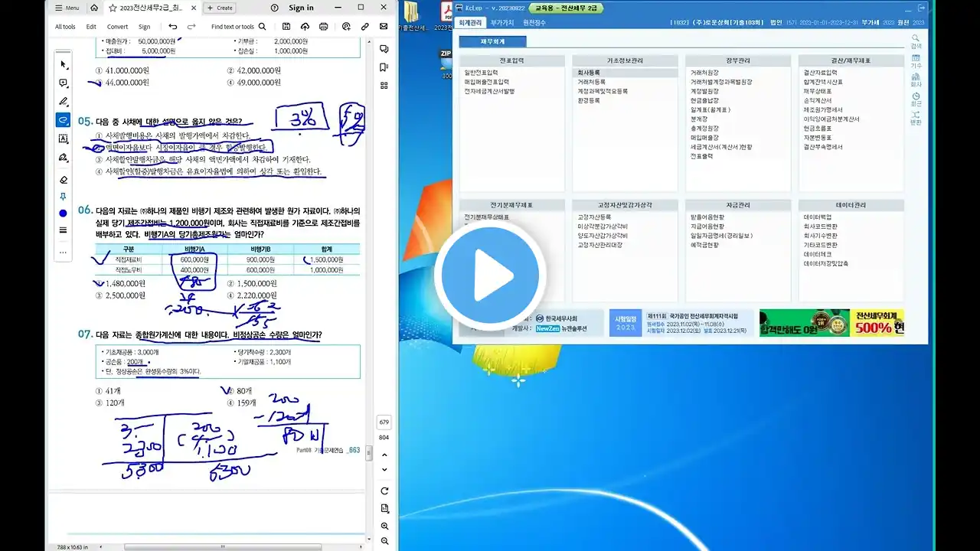Play the video with the center play button
Image resolution: width=980 pixels, height=551 pixels.
pos(490,275)
